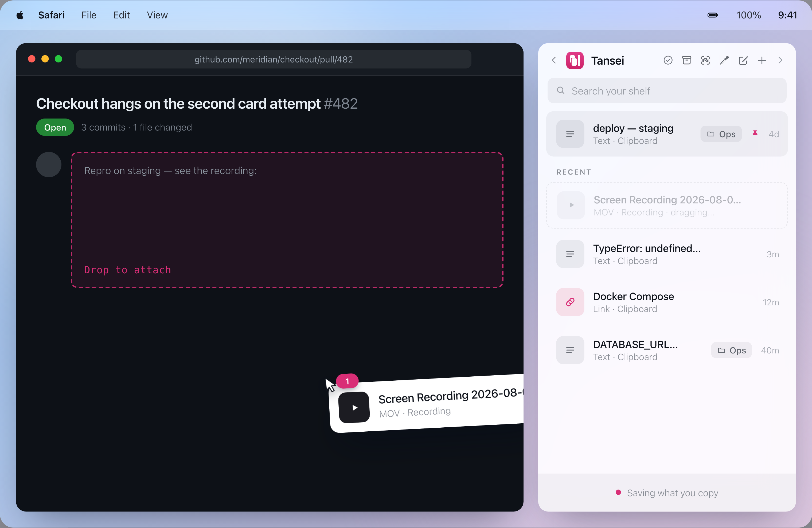Click the link icon of Docker Compose

[x=570, y=302]
